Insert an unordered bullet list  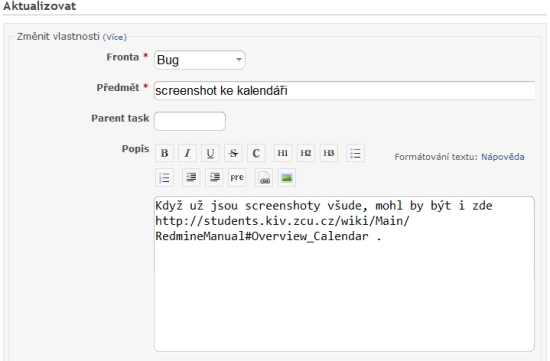[355, 153]
